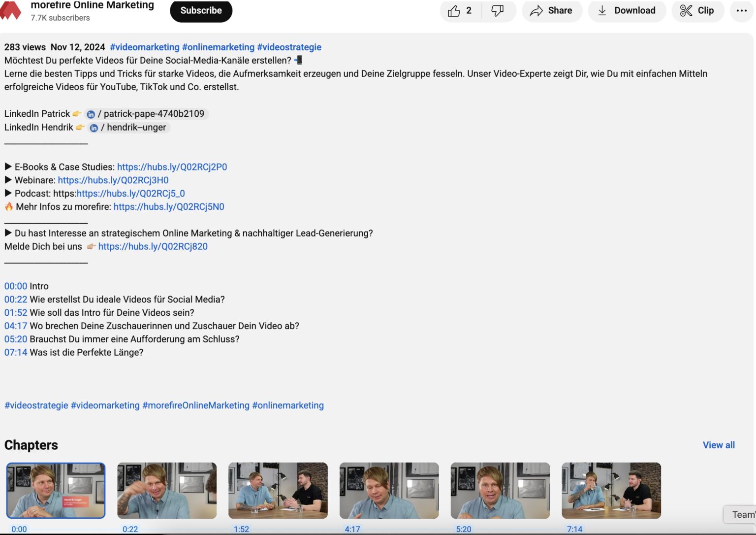This screenshot has width=756, height=535.
Task: Click the morefire channel avatar
Action: (10, 10)
